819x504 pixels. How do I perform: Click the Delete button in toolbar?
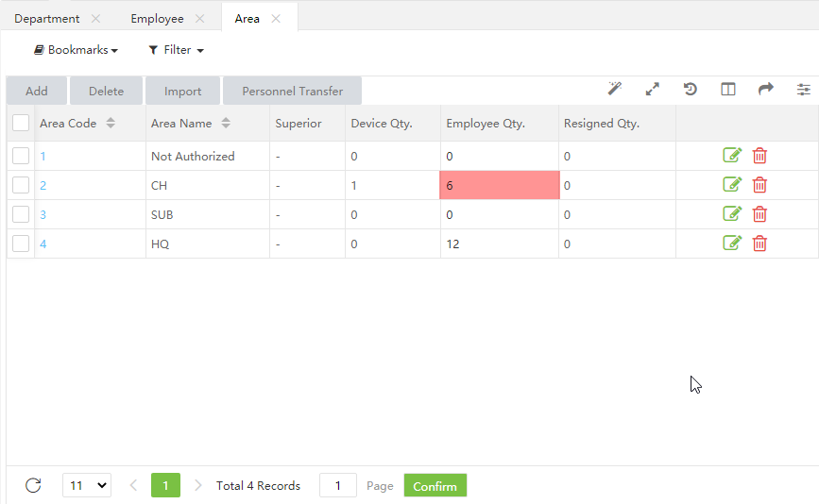[x=106, y=91]
